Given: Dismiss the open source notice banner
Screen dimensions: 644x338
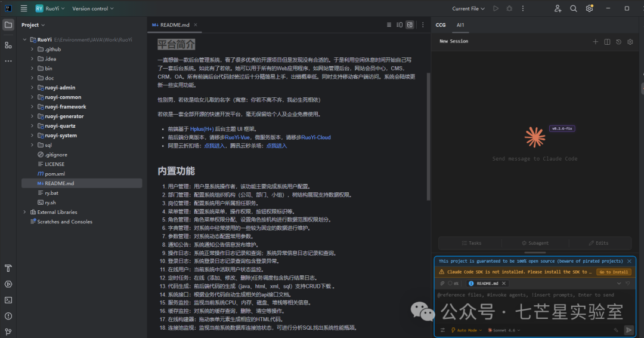Looking at the screenshot, I should click(x=629, y=261).
